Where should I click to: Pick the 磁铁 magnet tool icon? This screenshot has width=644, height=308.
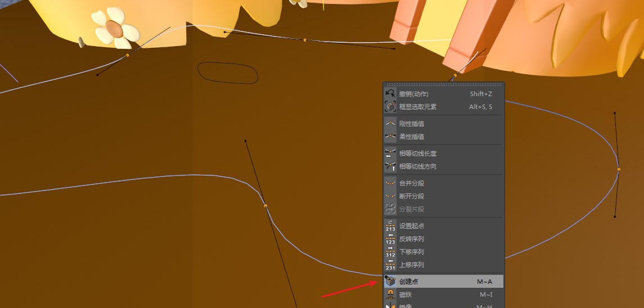[390, 295]
